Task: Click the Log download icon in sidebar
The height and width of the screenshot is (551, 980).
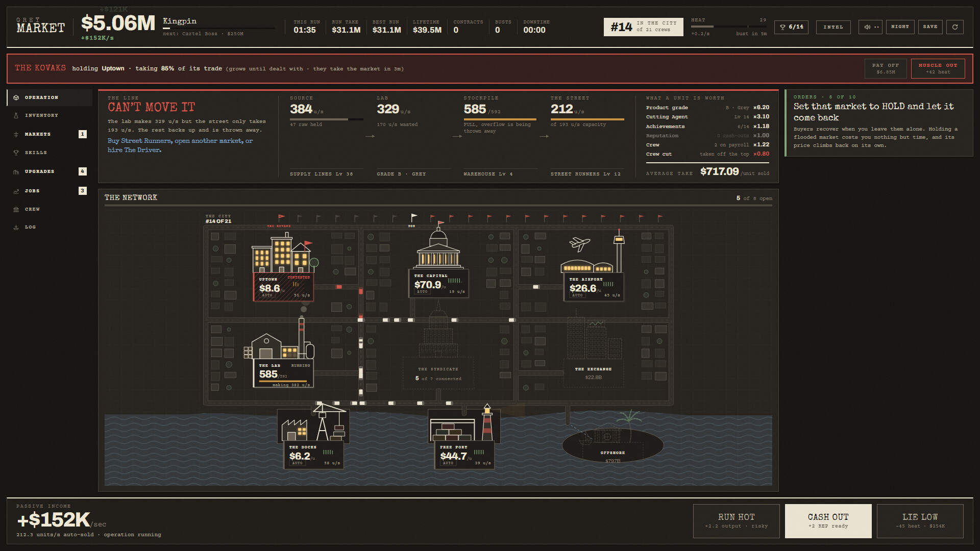Action: (x=16, y=228)
